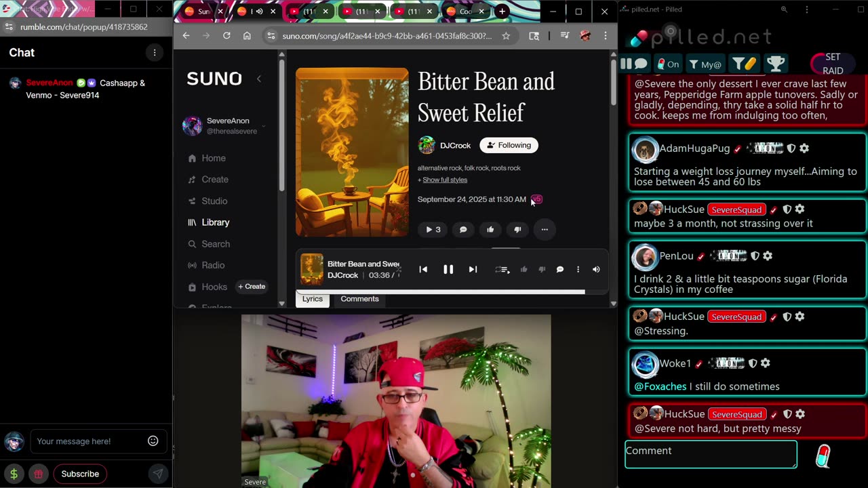
Task: Click the green dollar rant button
Action: pyautogui.click(x=14, y=474)
